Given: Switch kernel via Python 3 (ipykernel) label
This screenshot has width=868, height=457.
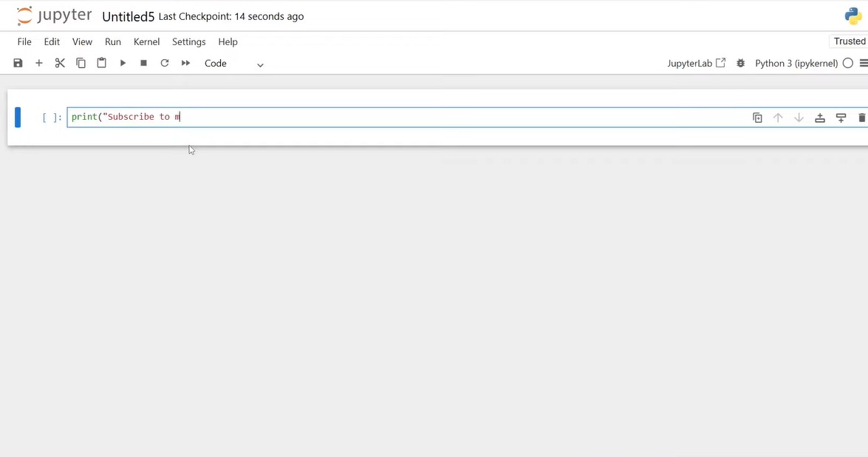Looking at the screenshot, I should (x=796, y=63).
